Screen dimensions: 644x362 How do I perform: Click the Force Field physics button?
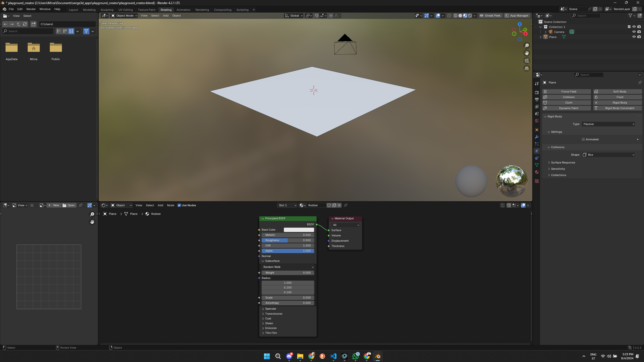566,92
